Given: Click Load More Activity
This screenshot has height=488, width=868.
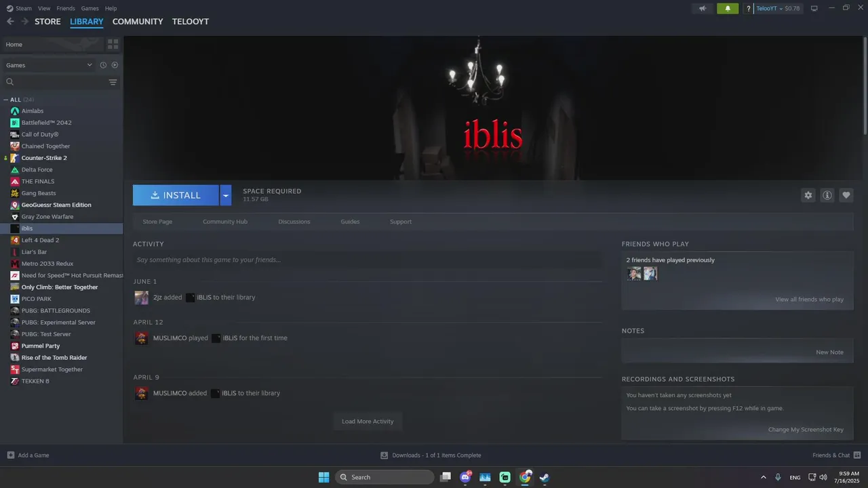Looking at the screenshot, I should 368,422.
